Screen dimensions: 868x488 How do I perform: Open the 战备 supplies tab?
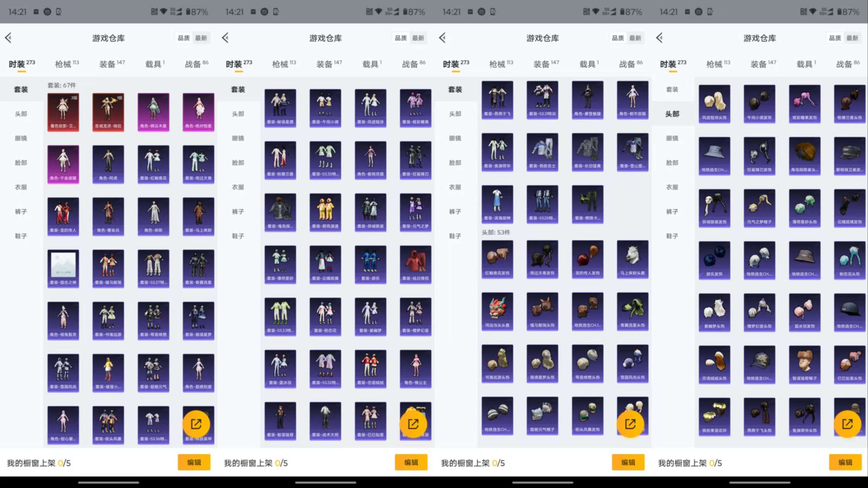coord(195,63)
